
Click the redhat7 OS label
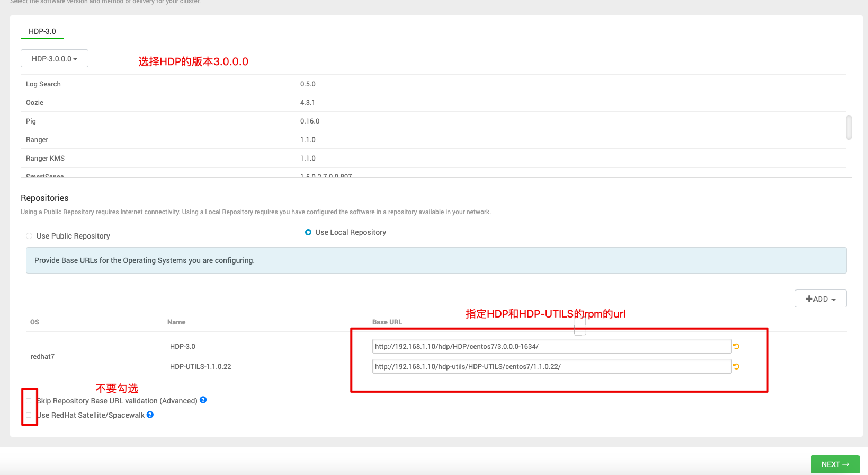(x=42, y=356)
